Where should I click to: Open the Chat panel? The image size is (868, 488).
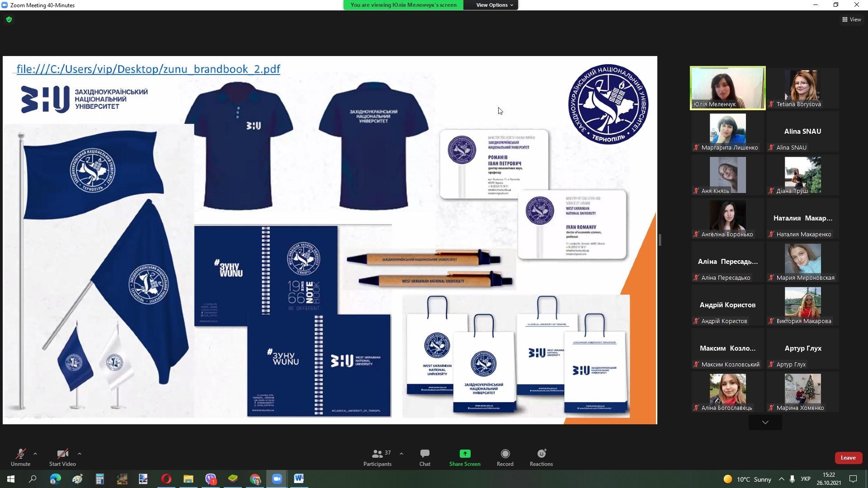pos(425,457)
